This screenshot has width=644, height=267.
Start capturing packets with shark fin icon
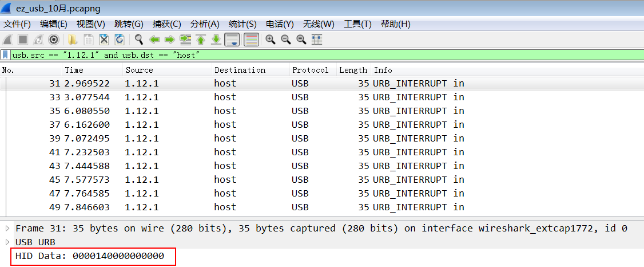(8, 40)
